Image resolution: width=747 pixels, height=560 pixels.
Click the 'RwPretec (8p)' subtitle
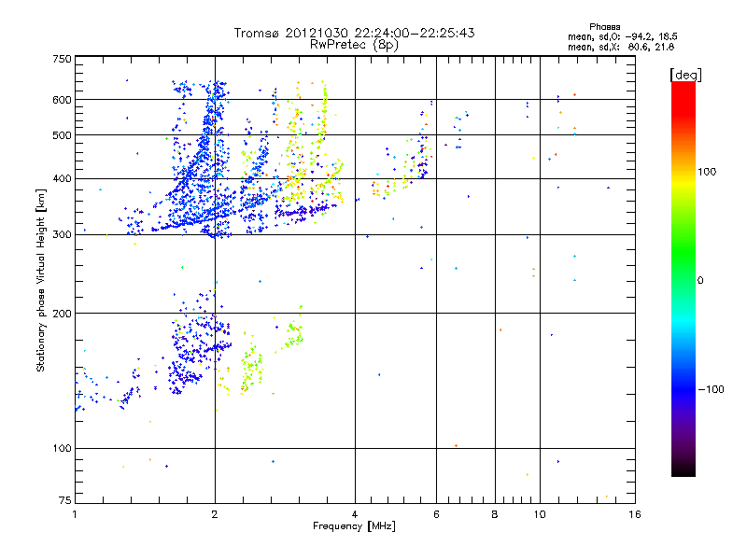[x=354, y=45]
